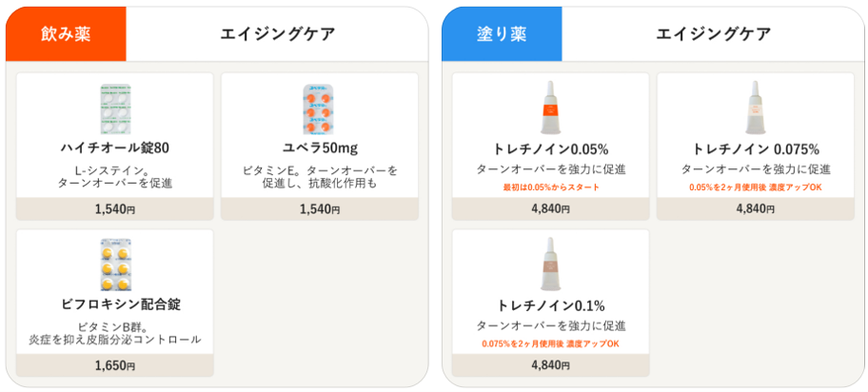This screenshot has height=392, width=868.
Task: Click the トレチノイン 0.075% tube image
Action: click(x=755, y=108)
